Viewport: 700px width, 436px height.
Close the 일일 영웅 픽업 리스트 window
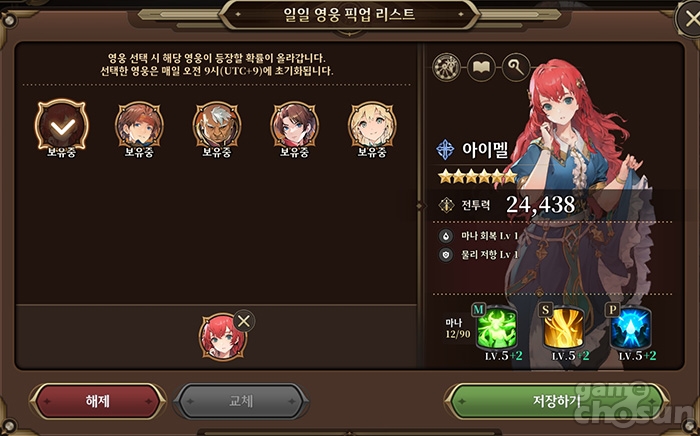pos(690,19)
